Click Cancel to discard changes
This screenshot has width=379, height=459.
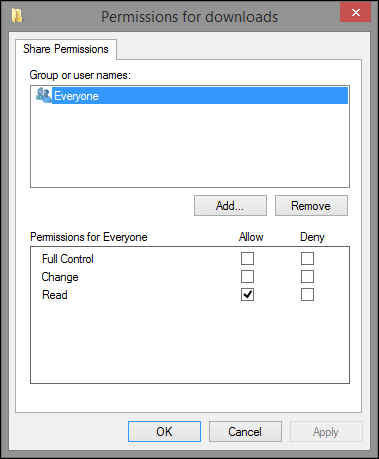tap(245, 432)
